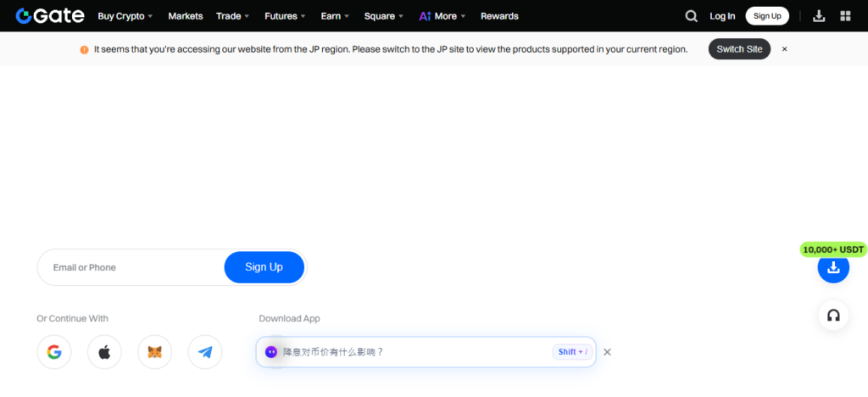
Task: Continue with Apple icon
Action: coord(104,352)
